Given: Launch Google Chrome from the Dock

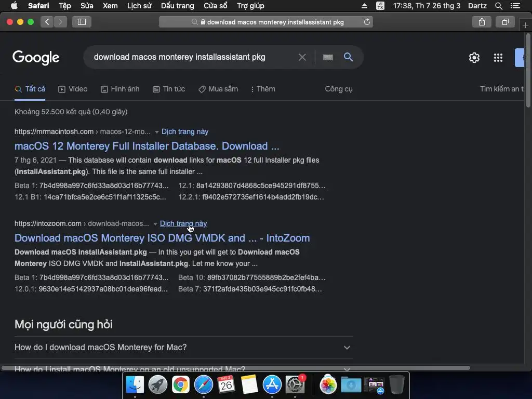Looking at the screenshot, I should 180,384.
